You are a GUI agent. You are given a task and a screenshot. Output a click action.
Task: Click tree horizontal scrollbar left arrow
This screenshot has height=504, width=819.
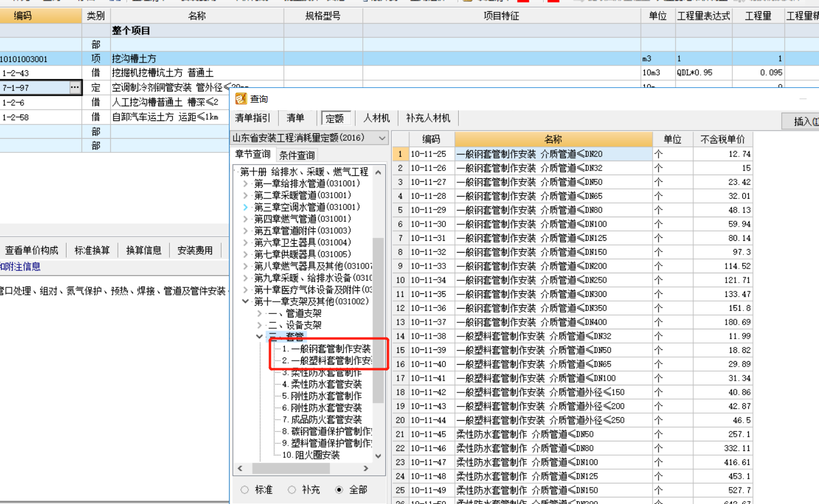pos(240,468)
